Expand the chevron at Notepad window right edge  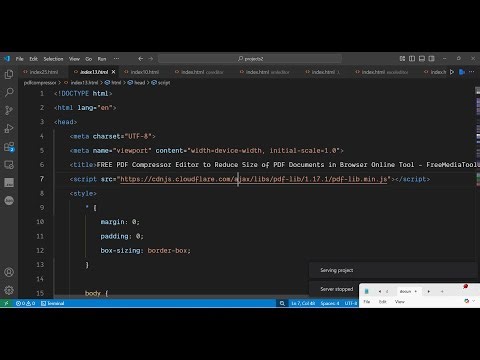click(x=474, y=301)
